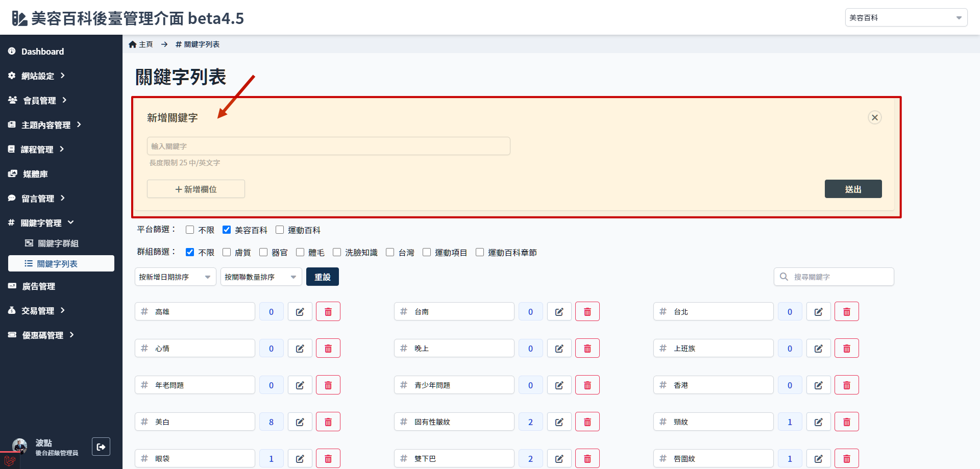Collapse 關鍵字管理 sidebar menu
Viewport: 980px width, 469px height.
click(41, 223)
